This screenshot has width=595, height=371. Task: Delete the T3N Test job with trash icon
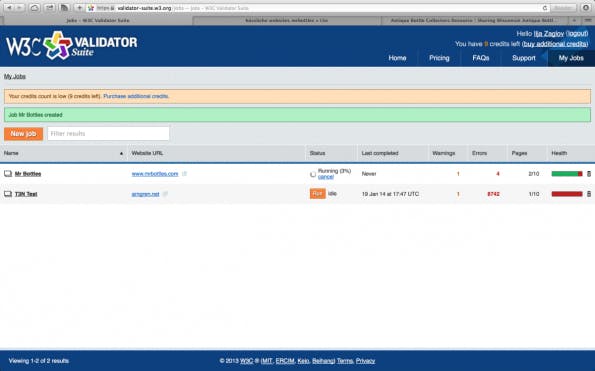(589, 194)
